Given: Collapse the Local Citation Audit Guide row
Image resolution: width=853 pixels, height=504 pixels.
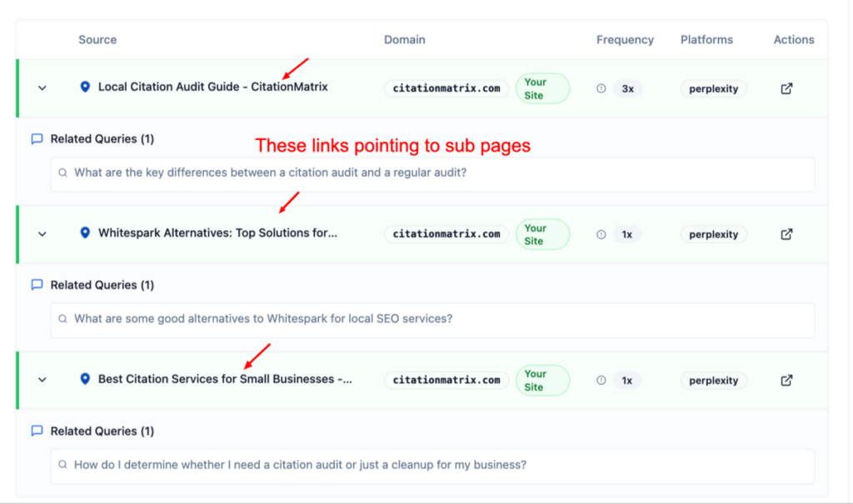Looking at the screenshot, I should click(x=42, y=88).
